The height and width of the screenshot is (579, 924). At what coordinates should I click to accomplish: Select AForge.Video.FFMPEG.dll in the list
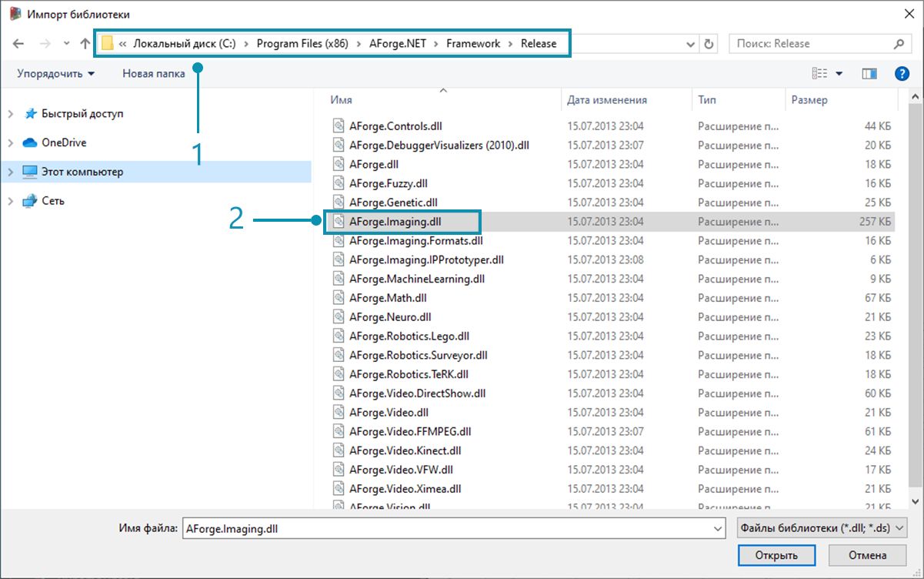(x=410, y=431)
